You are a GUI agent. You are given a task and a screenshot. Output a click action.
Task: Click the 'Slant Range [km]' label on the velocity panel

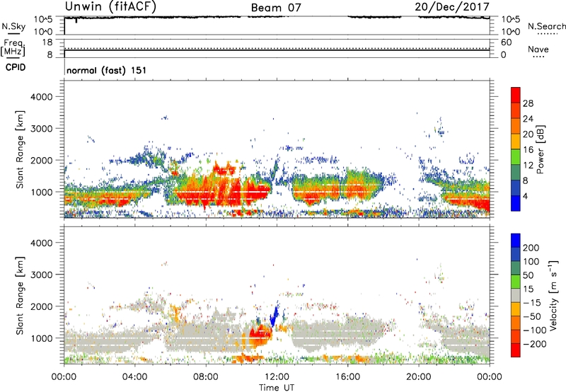click(20, 295)
